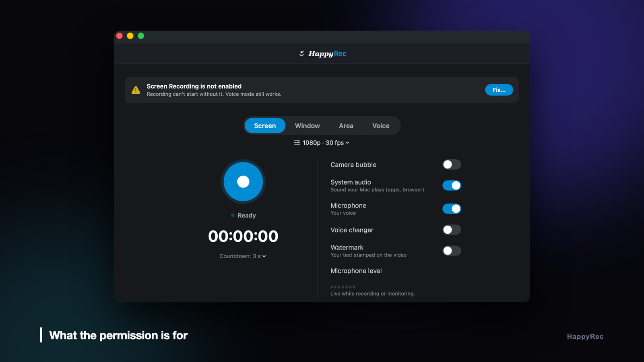
Task: Enable the Voice changer toggle
Action: (452, 230)
